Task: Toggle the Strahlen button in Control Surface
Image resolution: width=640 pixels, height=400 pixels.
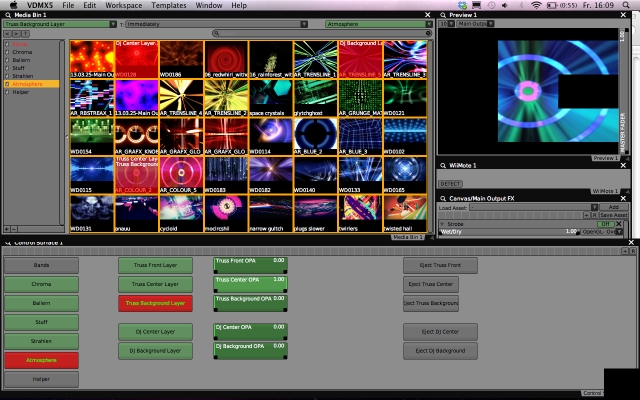Action: click(41, 341)
